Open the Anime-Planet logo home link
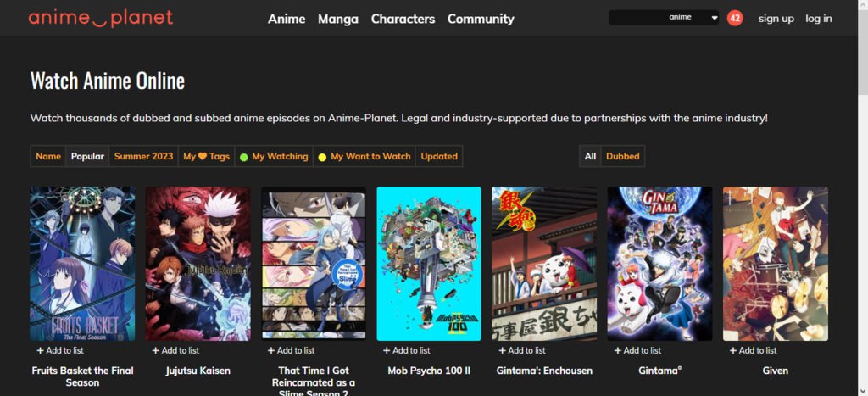Image resolution: width=868 pixels, height=396 pixels. pyautogui.click(x=101, y=19)
